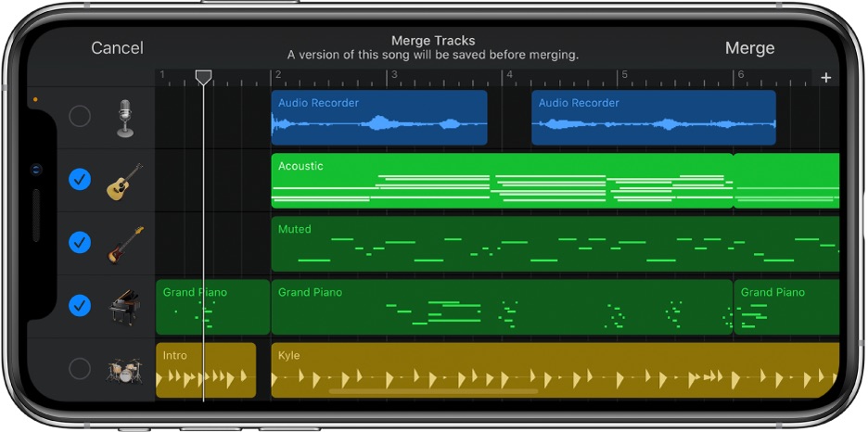868x432 pixels.
Task: Tap bar 6 on the ruler
Action: pos(741,75)
